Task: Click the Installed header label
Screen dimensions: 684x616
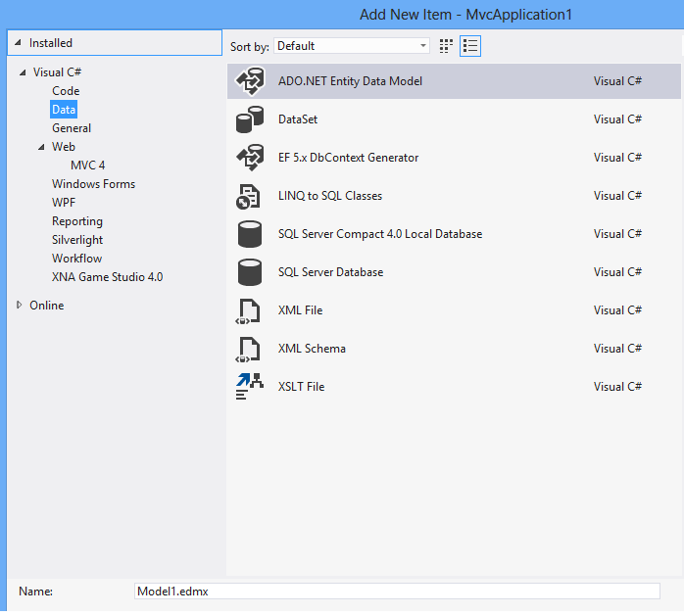Action: pos(51,43)
